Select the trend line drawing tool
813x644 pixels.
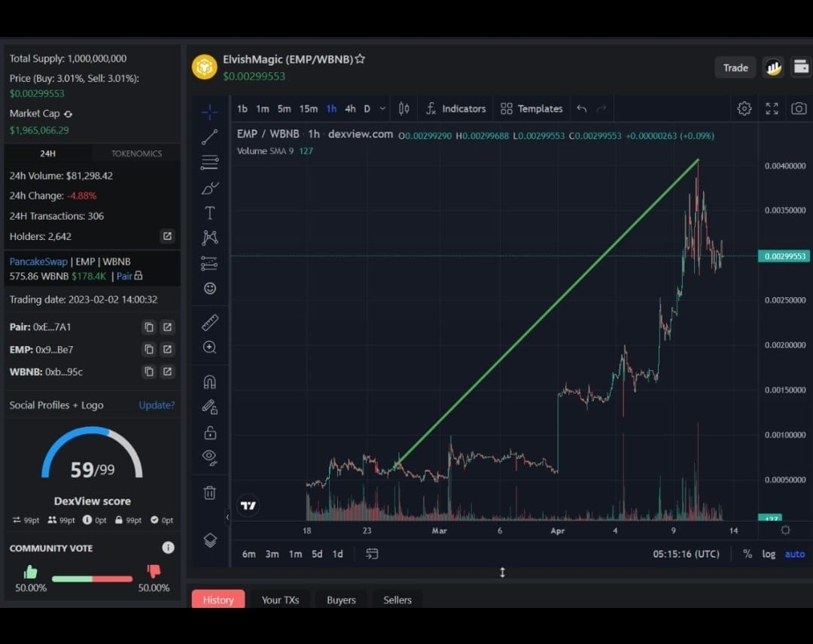[x=209, y=137]
